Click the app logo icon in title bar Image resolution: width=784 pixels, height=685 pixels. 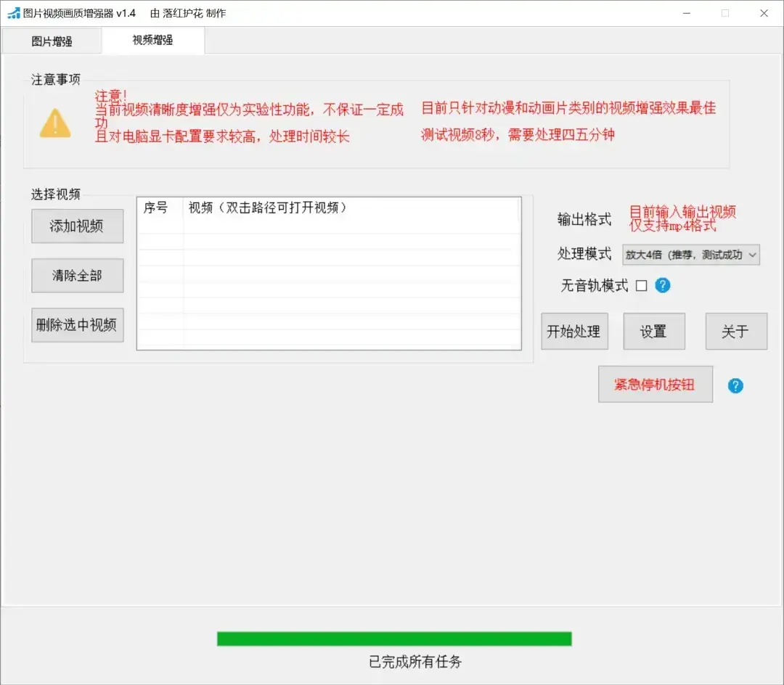(12, 12)
